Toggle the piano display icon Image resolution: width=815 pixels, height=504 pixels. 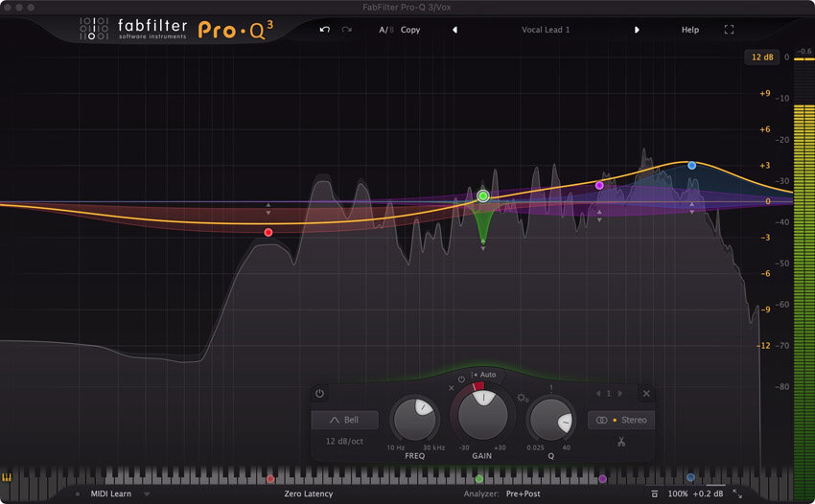pyautogui.click(x=7, y=477)
